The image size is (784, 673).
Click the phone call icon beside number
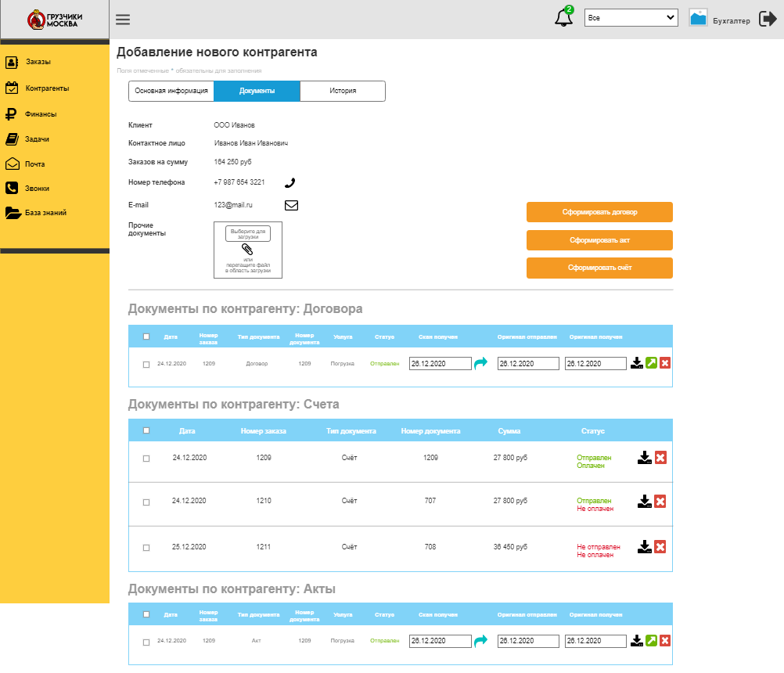(x=290, y=182)
